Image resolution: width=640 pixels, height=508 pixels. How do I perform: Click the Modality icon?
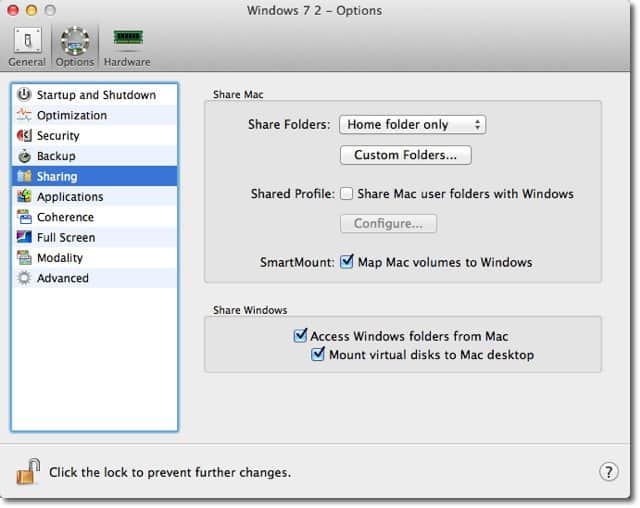click(24, 257)
